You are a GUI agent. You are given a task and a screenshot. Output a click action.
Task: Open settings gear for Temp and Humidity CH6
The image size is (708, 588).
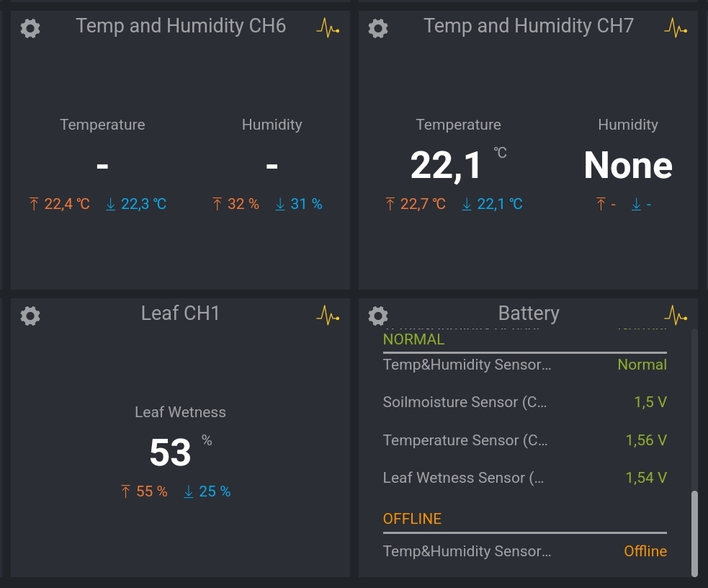point(30,29)
